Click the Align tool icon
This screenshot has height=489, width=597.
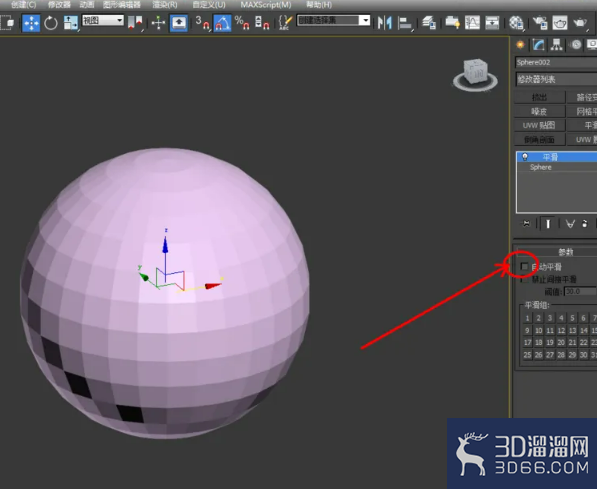click(x=404, y=23)
